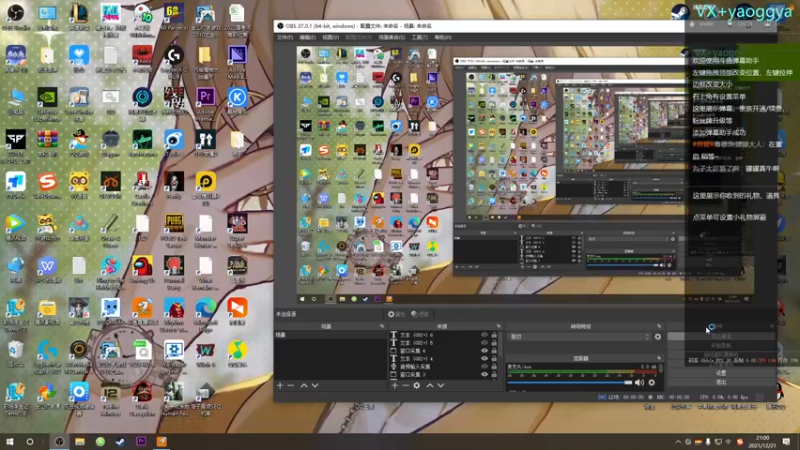This screenshot has width=800, height=450.
Task: Add a new scene with the plus button
Action: pyautogui.click(x=280, y=386)
